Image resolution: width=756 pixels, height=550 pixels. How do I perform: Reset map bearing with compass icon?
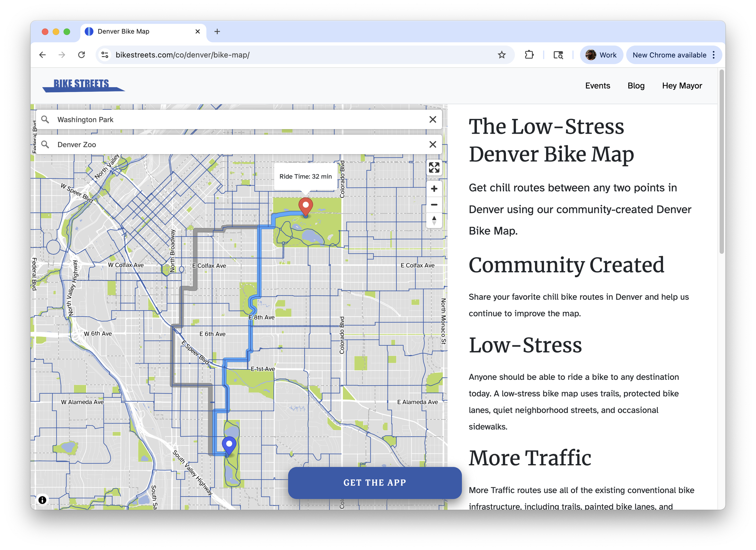click(434, 220)
